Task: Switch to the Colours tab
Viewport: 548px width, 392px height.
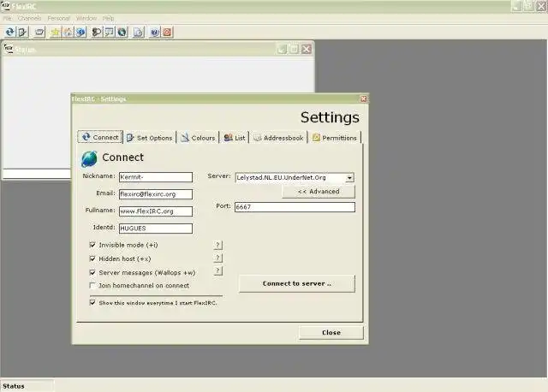Action: [198, 138]
